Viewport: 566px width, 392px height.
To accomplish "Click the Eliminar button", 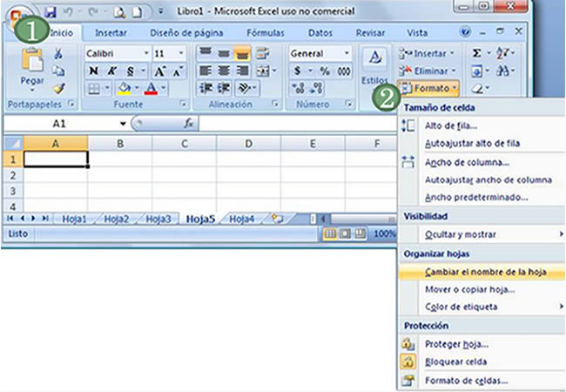I will (428, 71).
